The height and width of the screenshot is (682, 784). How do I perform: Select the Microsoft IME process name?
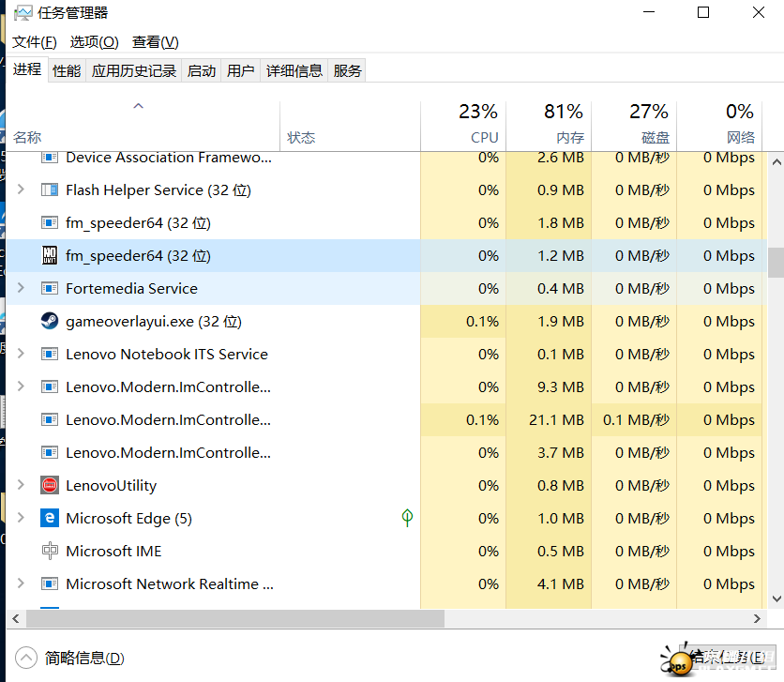[x=113, y=551]
